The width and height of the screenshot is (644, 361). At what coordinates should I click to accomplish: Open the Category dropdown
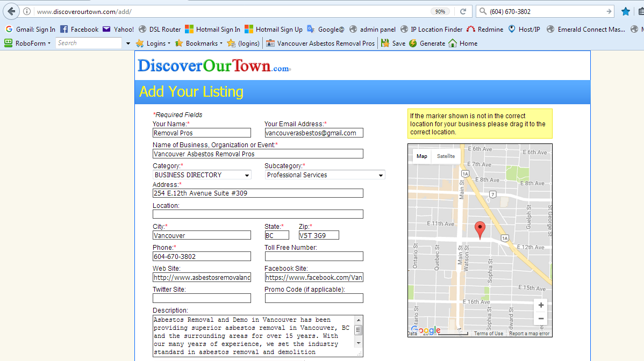(x=202, y=175)
